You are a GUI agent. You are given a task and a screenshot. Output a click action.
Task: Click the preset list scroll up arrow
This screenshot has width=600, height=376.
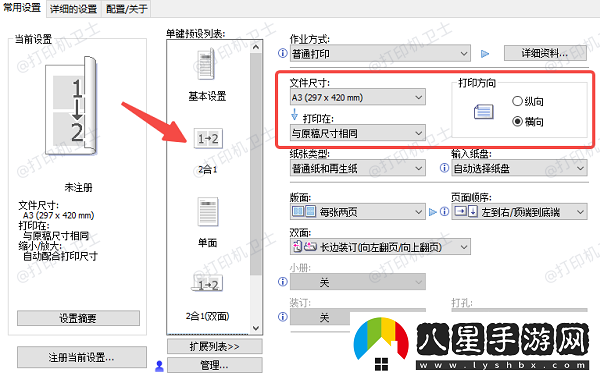(x=256, y=47)
